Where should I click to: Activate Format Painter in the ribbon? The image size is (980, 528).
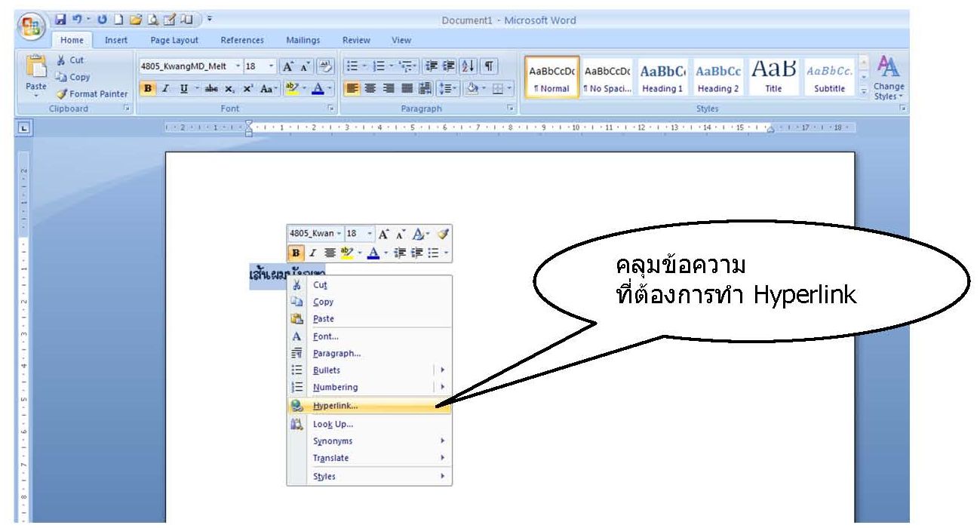coord(92,94)
